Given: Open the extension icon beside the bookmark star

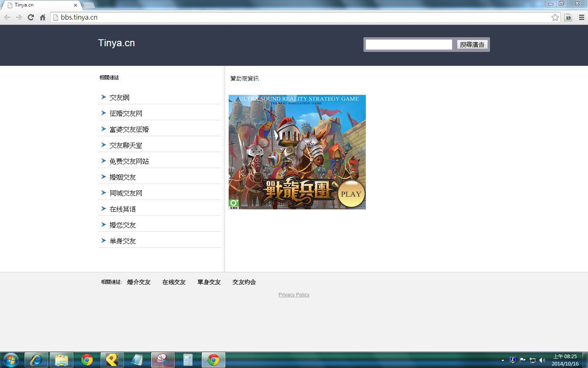Looking at the screenshot, I should (x=568, y=17).
